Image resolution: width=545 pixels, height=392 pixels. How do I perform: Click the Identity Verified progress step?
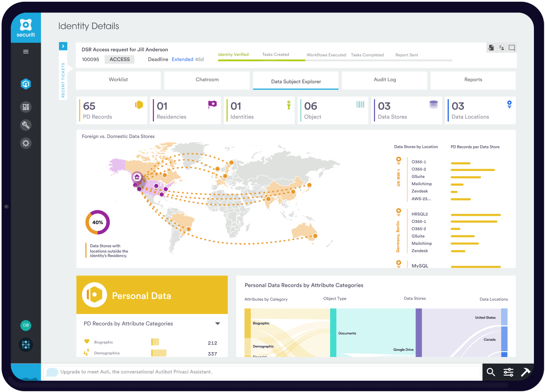(x=233, y=54)
